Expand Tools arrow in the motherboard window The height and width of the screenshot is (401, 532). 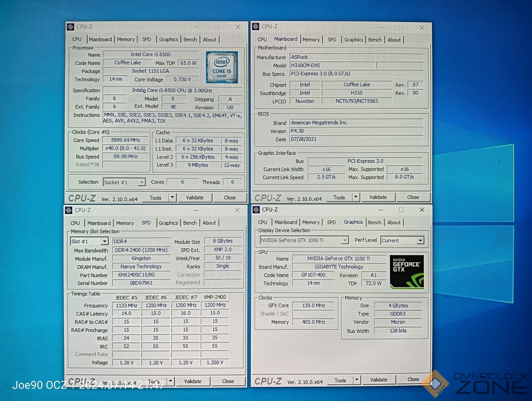click(356, 197)
